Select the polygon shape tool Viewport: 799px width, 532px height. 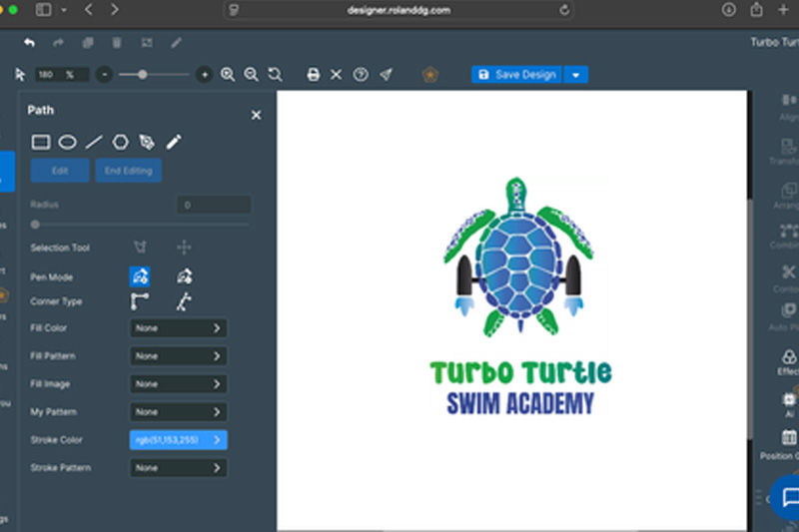pyautogui.click(x=120, y=142)
